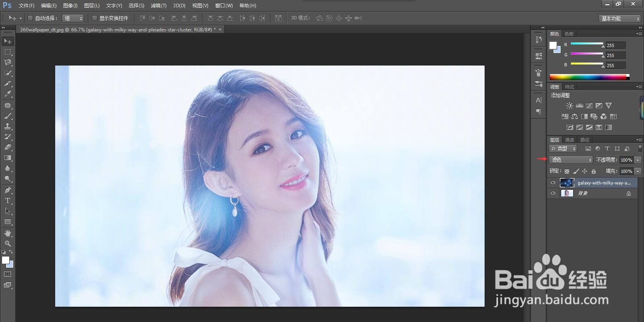Select the Gradient tool
Screen dimensions: 644x322
[x=8, y=158]
